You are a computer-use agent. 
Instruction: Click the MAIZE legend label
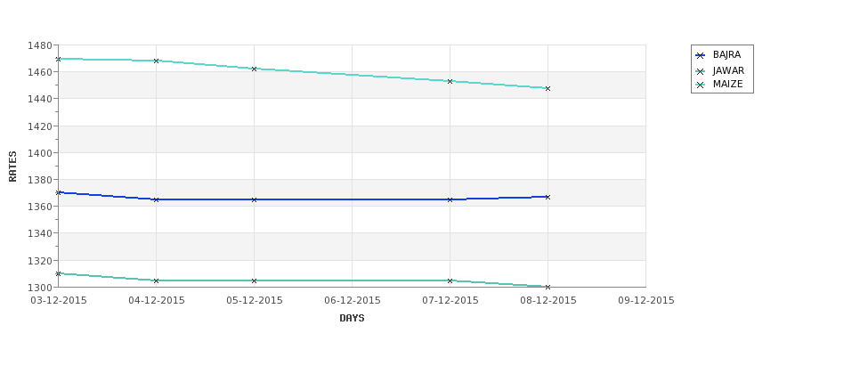[727, 85]
